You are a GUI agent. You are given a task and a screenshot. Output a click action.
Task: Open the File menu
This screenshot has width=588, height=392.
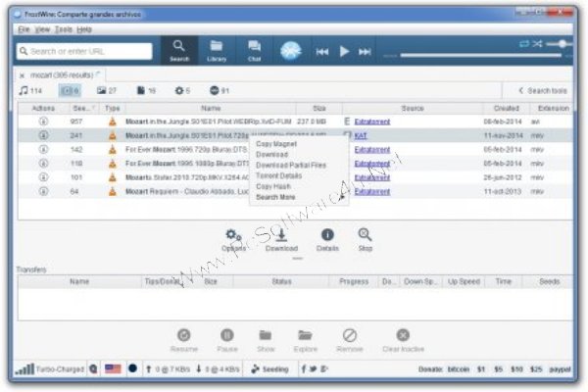pyautogui.click(x=24, y=29)
